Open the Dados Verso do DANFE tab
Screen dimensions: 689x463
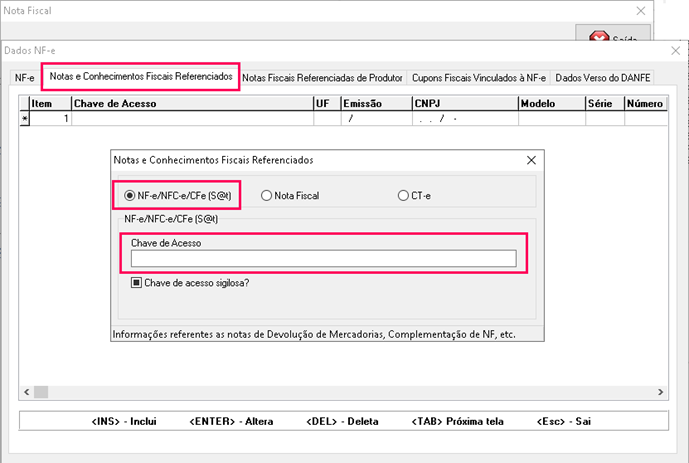[602, 77]
